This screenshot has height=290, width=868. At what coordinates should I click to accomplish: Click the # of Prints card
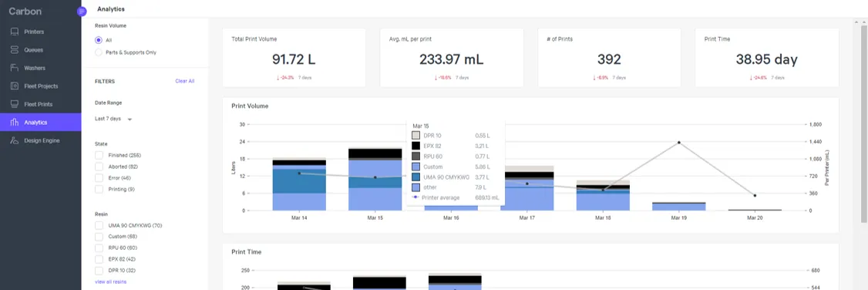[x=609, y=58]
